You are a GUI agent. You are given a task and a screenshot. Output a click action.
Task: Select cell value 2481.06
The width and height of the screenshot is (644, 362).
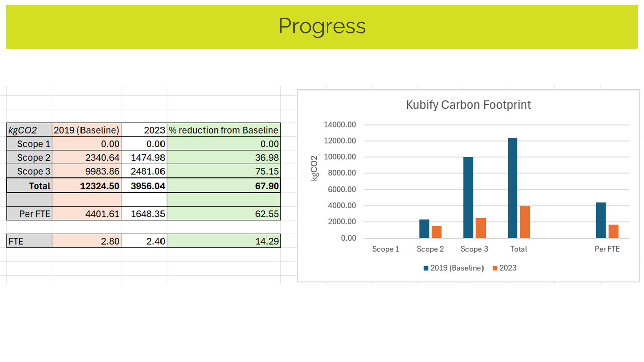[144, 171]
